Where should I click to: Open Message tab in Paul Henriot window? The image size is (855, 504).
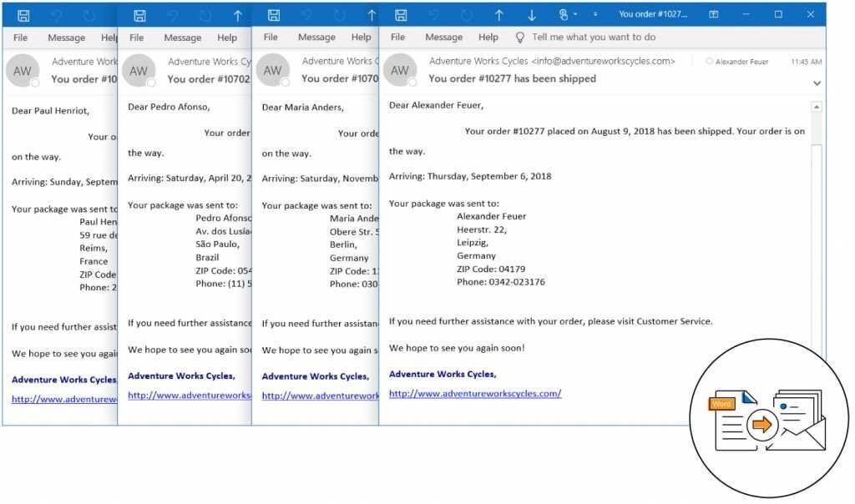point(67,37)
